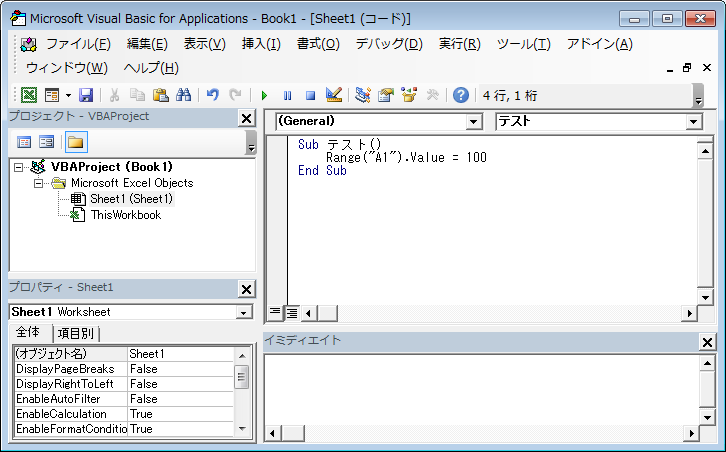Click the View Code icon in Project panel
726x452 pixels.
(24, 142)
